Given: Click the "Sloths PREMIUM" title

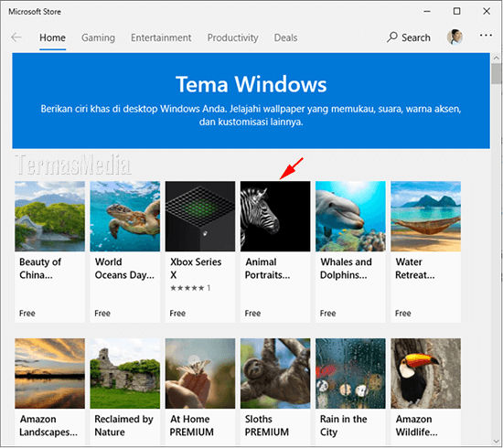Looking at the screenshot, I should click(267, 425).
